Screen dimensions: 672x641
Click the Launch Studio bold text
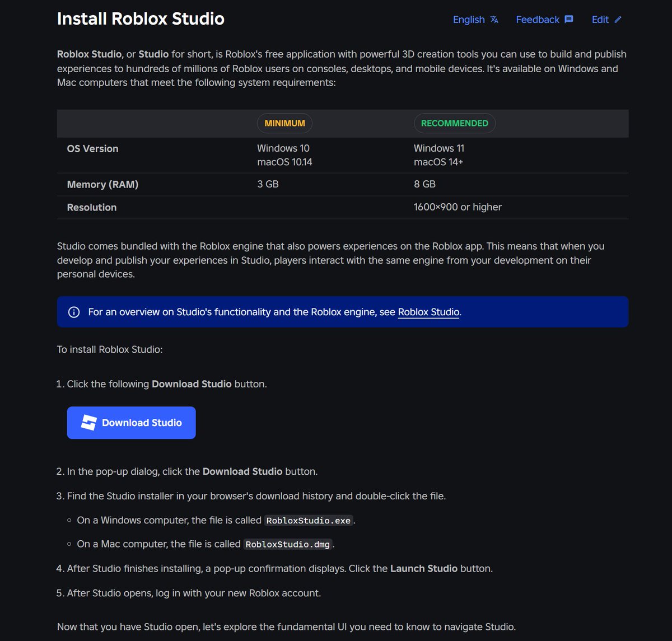point(424,568)
